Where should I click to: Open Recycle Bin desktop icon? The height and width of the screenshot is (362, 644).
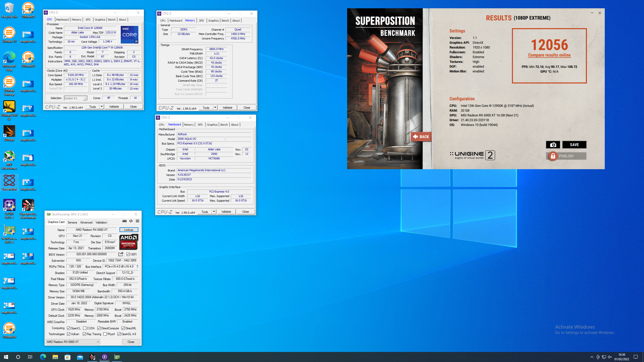coord(9,10)
